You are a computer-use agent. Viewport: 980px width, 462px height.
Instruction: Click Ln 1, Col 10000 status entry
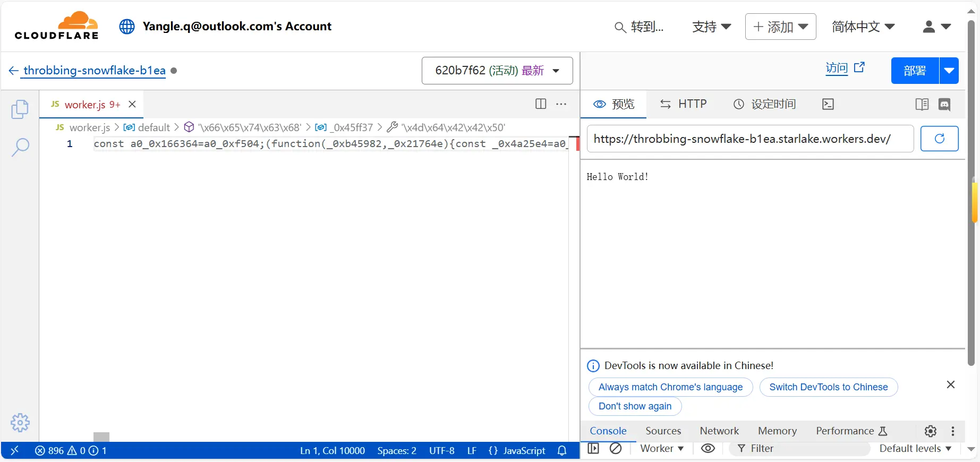pos(333,450)
